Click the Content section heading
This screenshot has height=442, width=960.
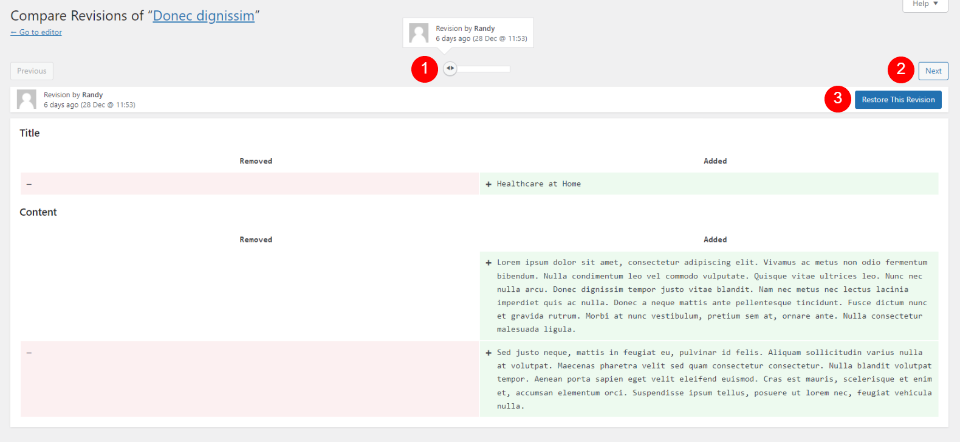coord(38,212)
